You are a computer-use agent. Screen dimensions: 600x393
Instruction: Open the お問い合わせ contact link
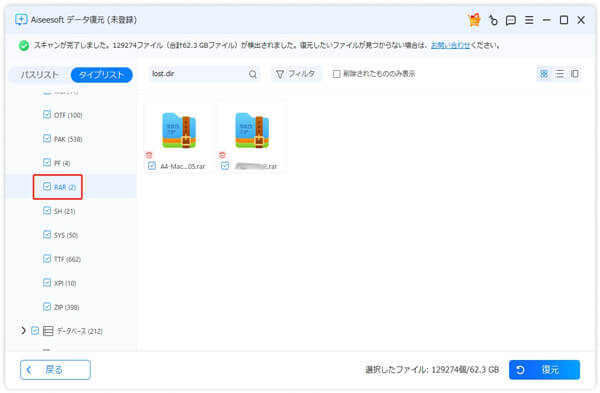(x=450, y=45)
